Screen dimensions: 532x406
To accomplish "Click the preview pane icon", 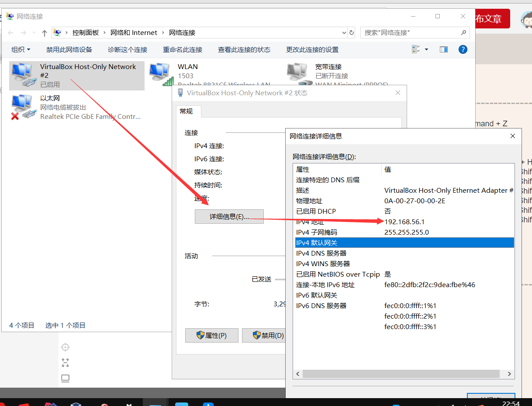I will tap(443, 49).
